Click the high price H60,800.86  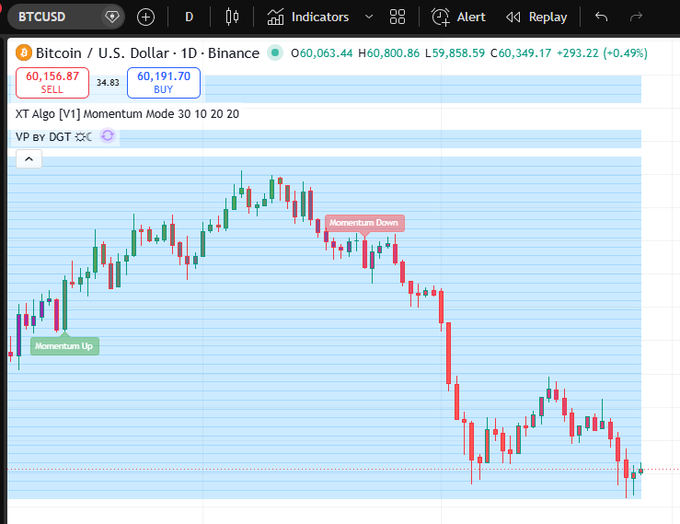coord(389,53)
